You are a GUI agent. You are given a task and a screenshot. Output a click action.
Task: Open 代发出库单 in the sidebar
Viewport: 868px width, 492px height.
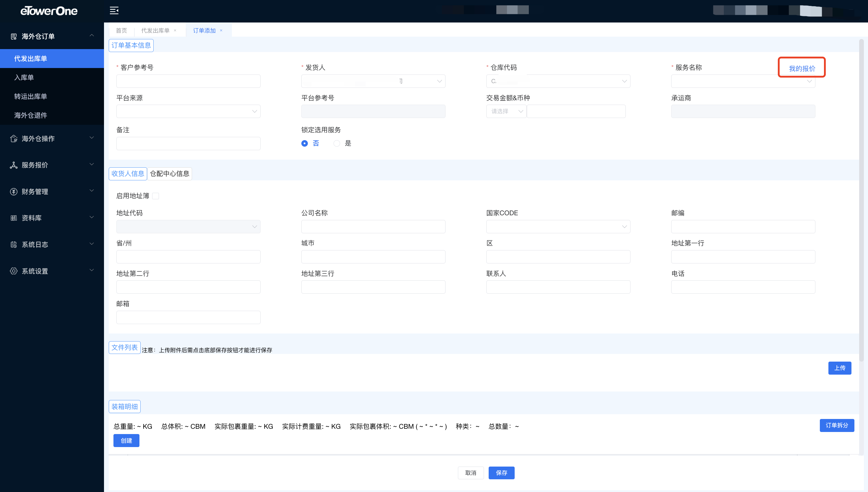[x=52, y=59]
